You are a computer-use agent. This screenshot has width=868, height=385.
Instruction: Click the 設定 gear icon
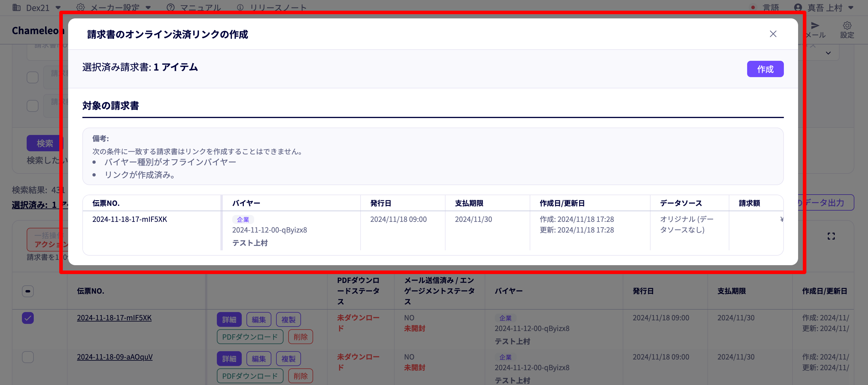(x=847, y=26)
